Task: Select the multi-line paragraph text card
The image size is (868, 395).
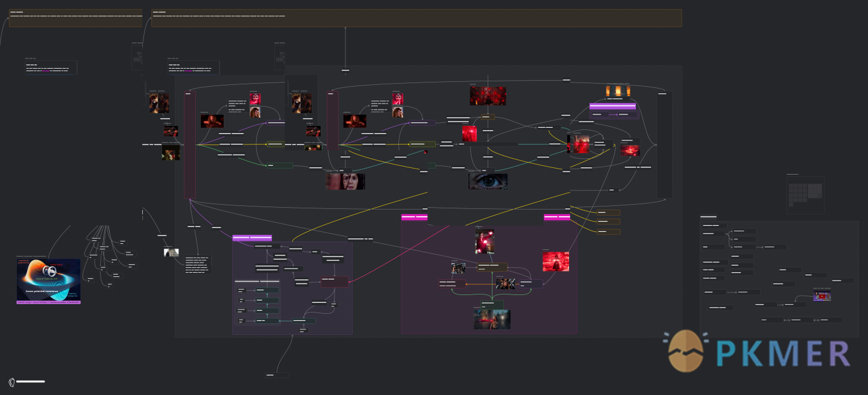Action: 198,264
